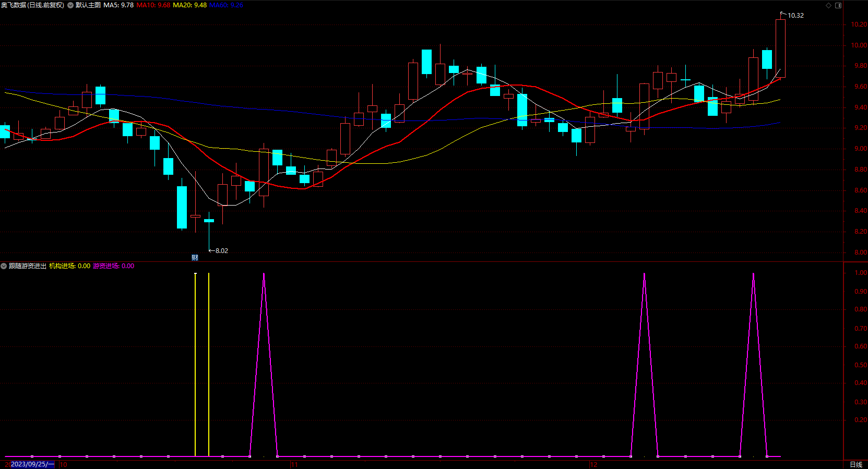This screenshot has width=868, height=469.
Task: Click the 10.20 price axis label
Action: coord(859,25)
